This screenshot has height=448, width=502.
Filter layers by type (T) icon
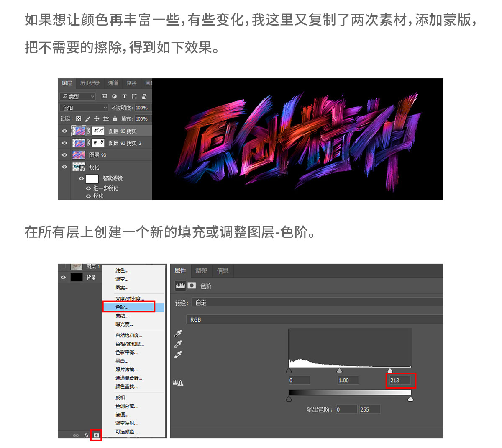[x=124, y=96]
